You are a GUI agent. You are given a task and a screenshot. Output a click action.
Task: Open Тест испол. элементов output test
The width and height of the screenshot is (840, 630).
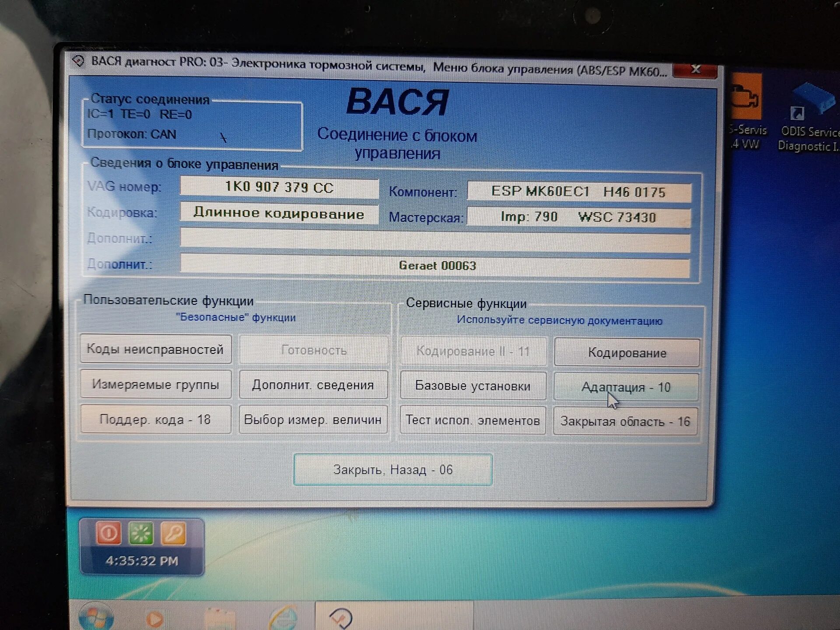pyautogui.click(x=473, y=420)
